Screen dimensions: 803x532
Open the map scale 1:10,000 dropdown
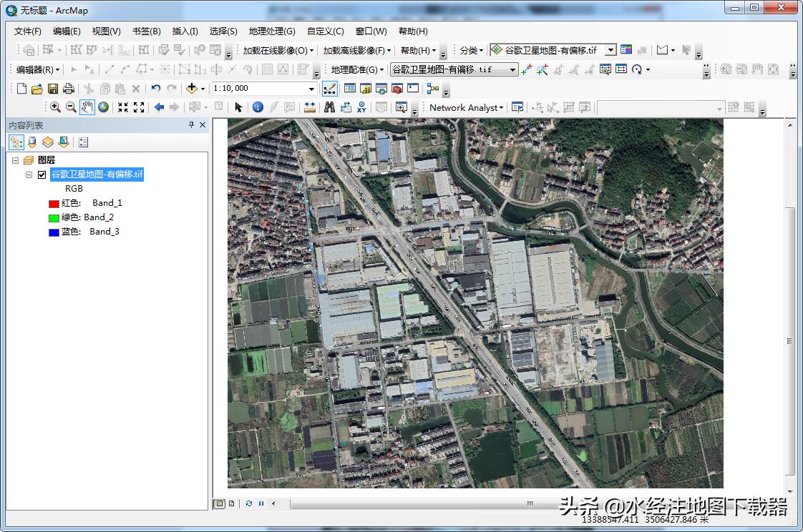[x=311, y=89]
